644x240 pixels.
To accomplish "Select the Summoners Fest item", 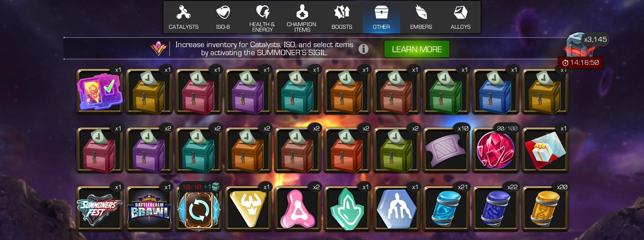I will 100,209.
